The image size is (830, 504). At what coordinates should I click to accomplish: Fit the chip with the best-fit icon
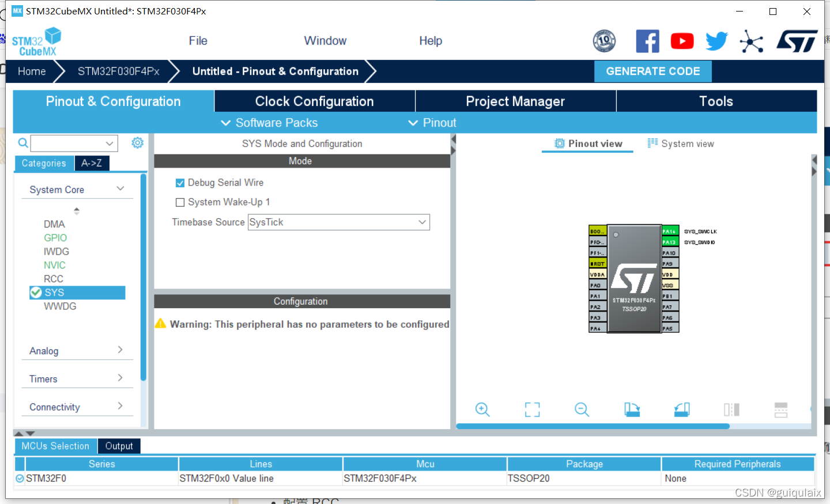tap(533, 410)
